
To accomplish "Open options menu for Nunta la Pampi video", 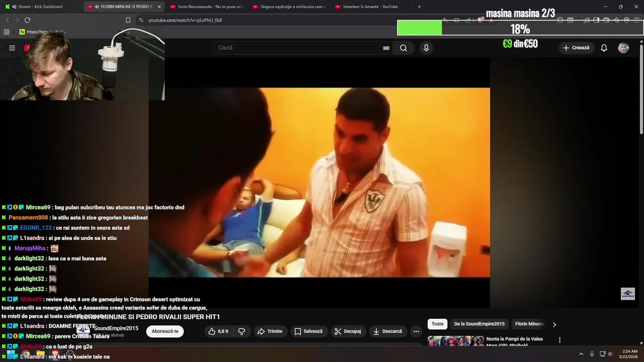I will point(559,340).
